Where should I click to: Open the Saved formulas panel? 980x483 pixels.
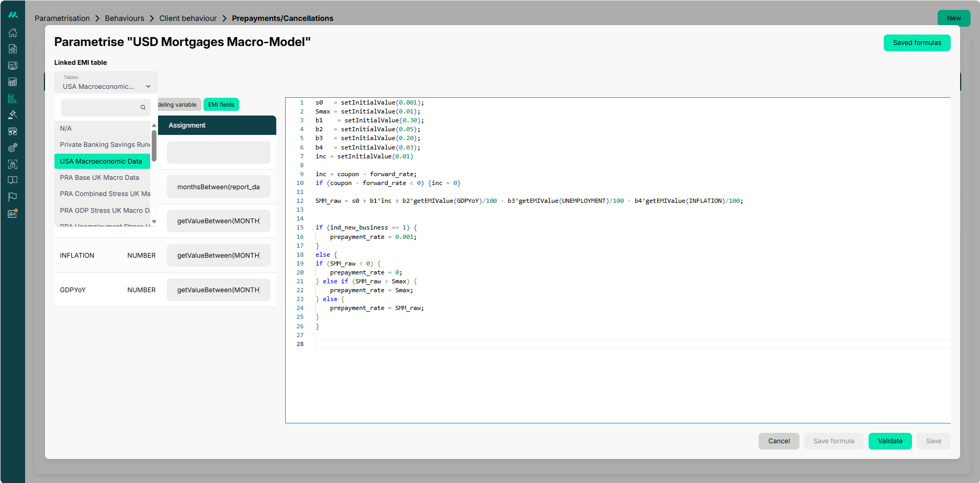point(917,42)
